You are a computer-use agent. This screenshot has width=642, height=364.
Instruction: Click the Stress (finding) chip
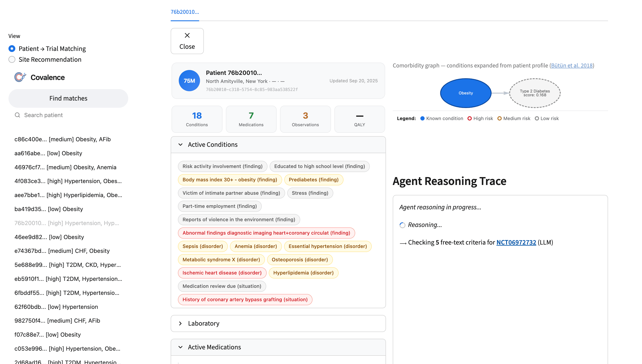click(310, 193)
